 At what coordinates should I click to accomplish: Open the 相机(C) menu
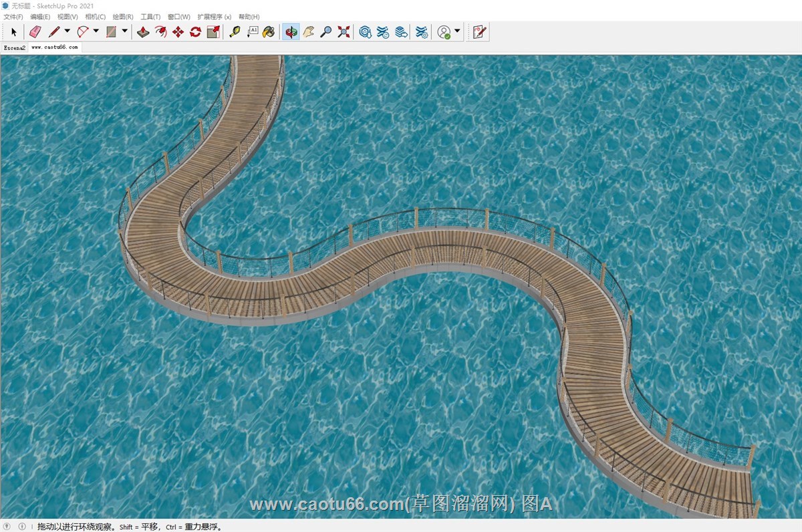(x=96, y=17)
